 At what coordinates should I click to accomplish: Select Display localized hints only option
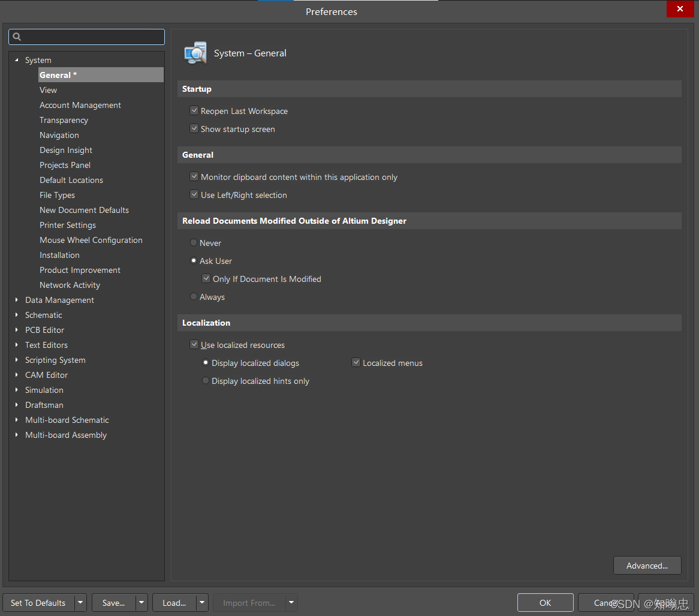206,380
